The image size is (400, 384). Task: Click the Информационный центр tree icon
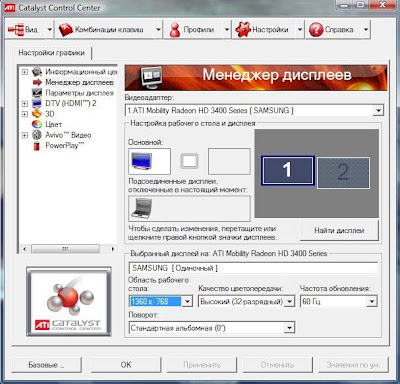point(37,72)
